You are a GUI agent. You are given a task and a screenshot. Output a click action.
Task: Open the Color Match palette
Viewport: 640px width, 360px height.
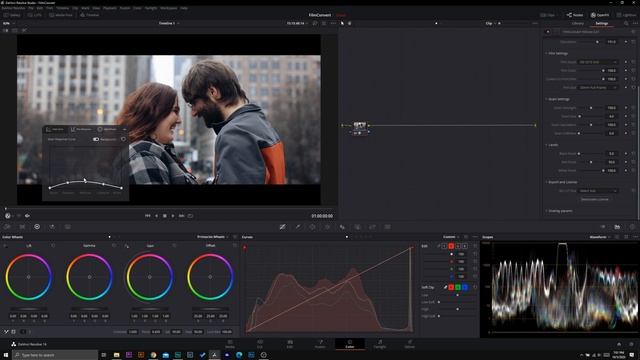pos(22,227)
